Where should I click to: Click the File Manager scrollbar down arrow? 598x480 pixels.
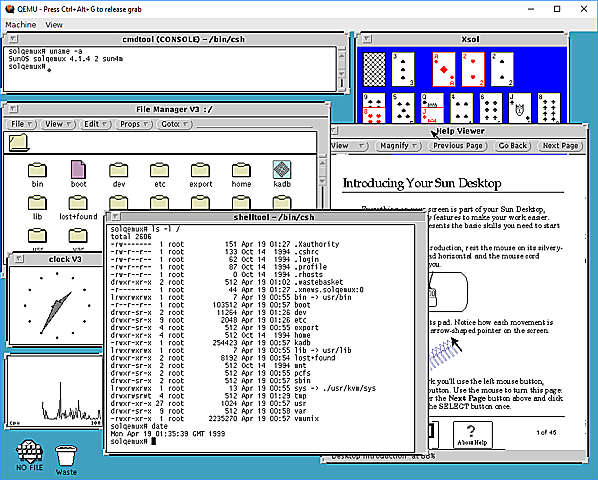click(x=322, y=181)
